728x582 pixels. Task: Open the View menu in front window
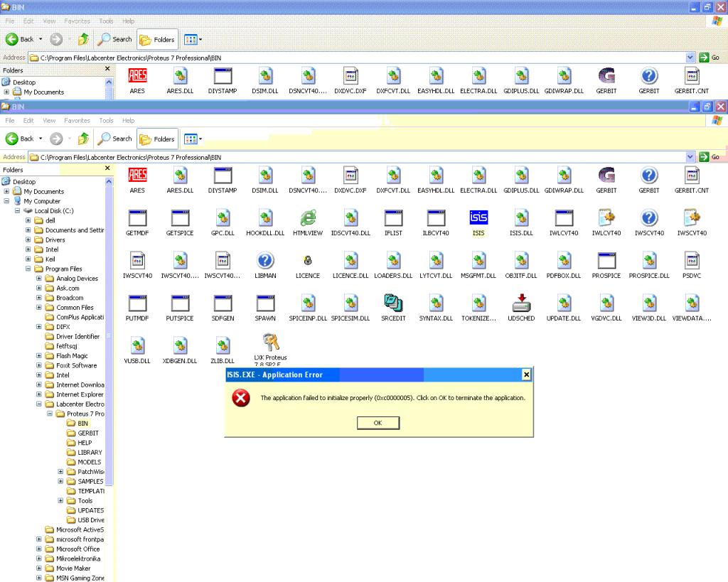(x=49, y=121)
